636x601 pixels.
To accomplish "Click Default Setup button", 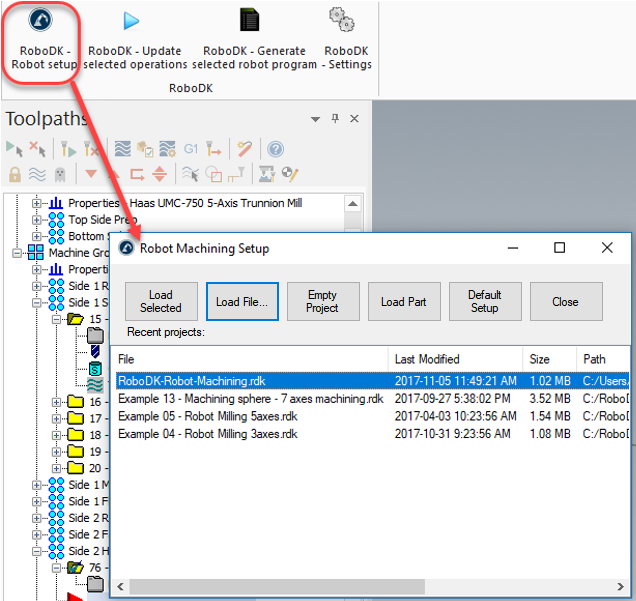I will [485, 301].
